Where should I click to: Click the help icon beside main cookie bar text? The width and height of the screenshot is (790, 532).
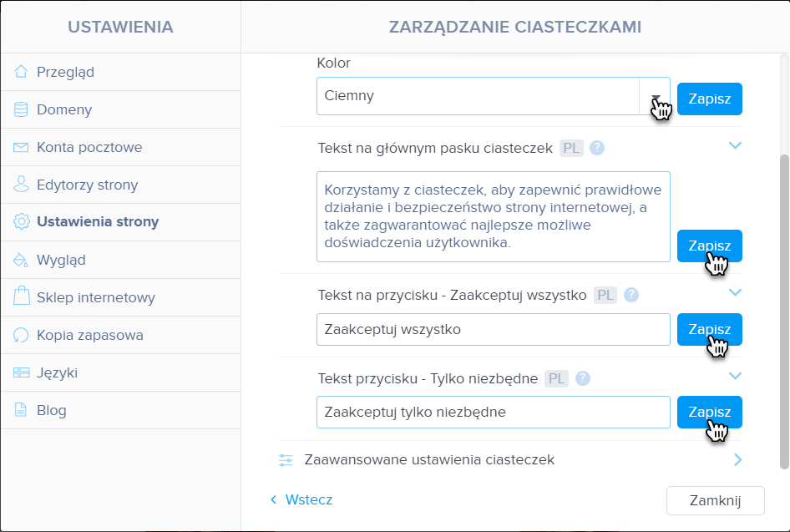597,148
